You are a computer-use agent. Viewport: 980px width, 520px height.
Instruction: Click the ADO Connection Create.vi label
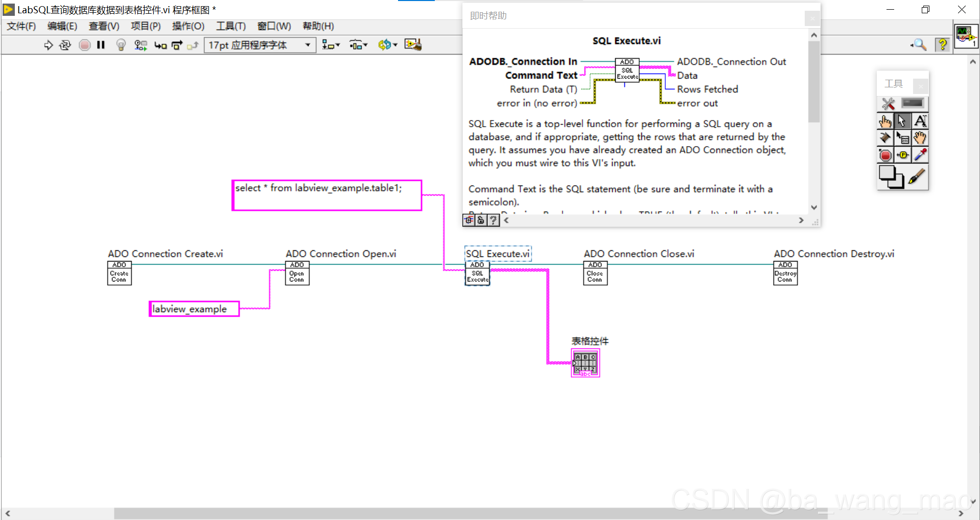click(166, 254)
